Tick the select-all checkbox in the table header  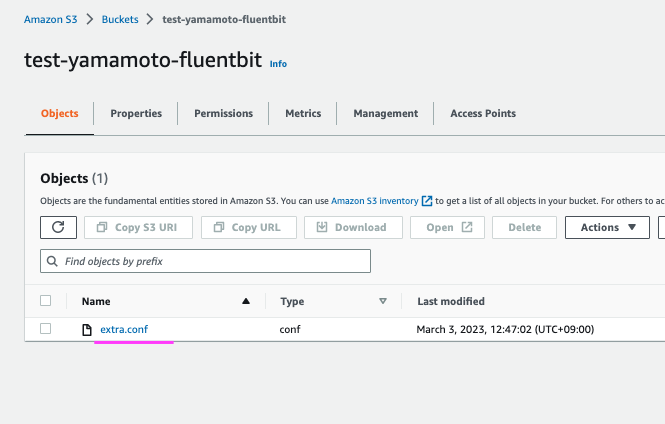pos(45,301)
